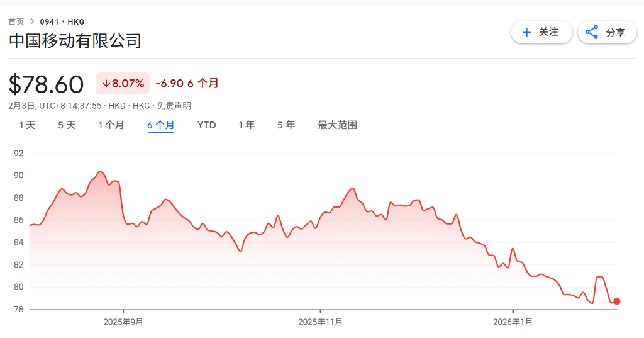This screenshot has width=644, height=338.
Task: Show the 5年 price chart
Action: pyautogui.click(x=286, y=125)
